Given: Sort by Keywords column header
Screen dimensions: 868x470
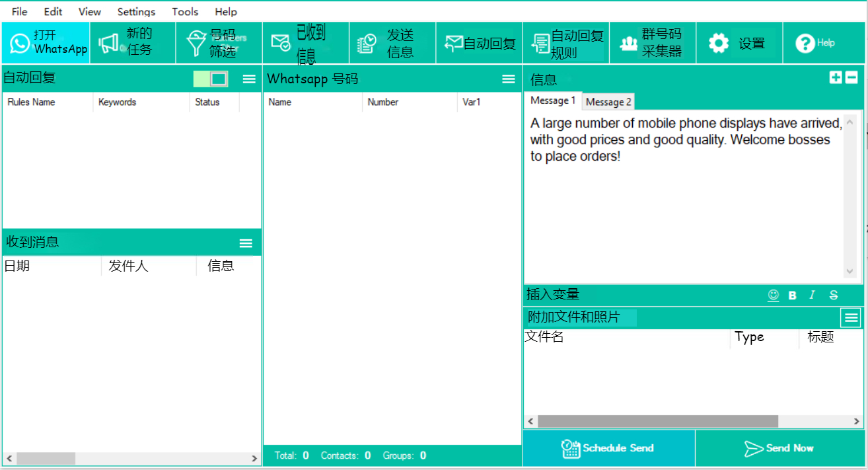Looking at the screenshot, I should point(141,102).
